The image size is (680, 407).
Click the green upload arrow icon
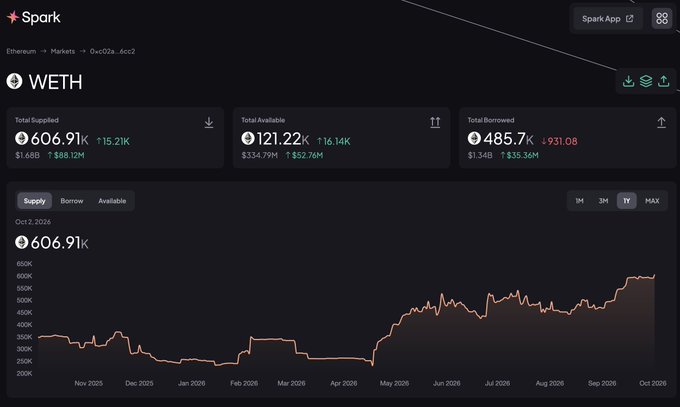664,81
